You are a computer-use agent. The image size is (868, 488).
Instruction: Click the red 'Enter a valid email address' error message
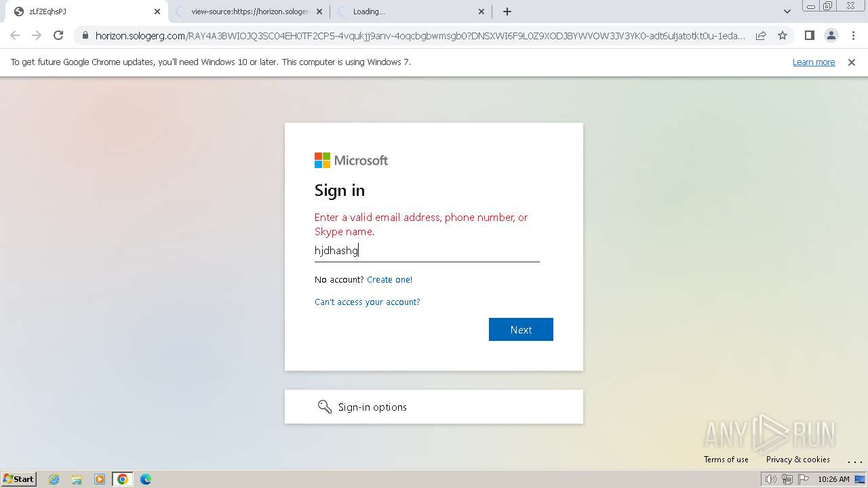point(421,224)
